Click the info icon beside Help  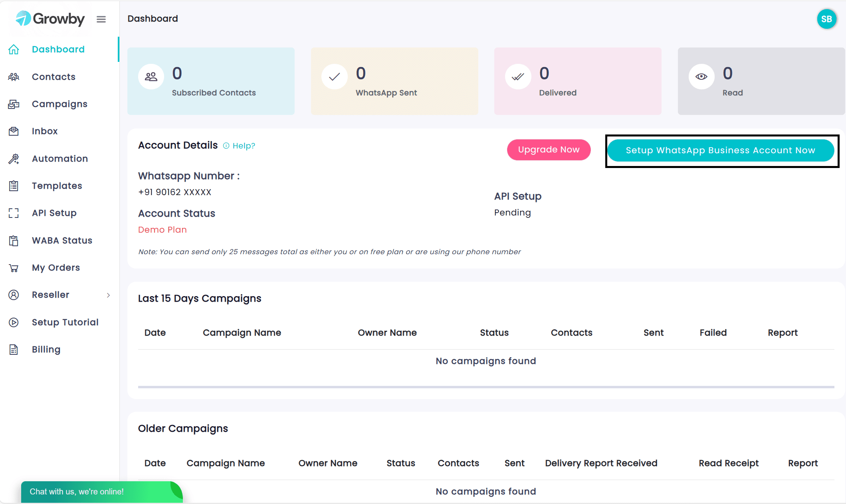226,146
